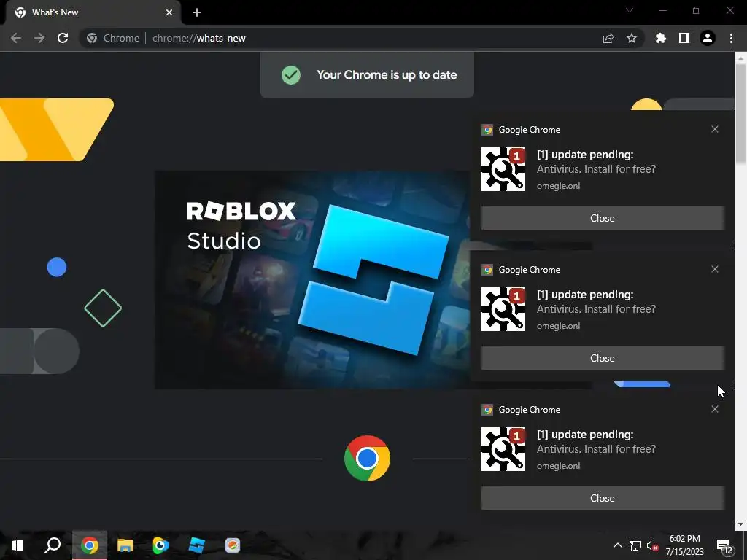The width and height of the screenshot is (747, 560).
Task: Click the scrollbar down arrow
Action: 740,524
